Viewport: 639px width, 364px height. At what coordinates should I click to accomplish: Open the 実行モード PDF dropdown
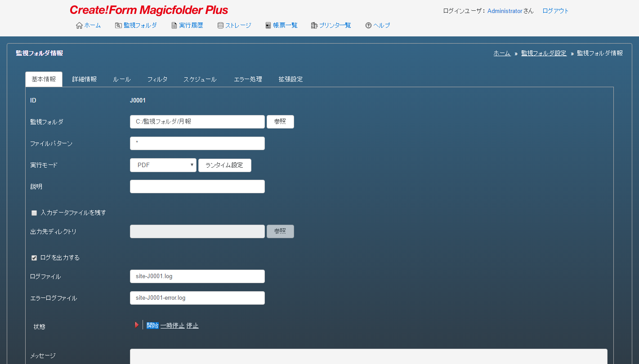[163, 165]
